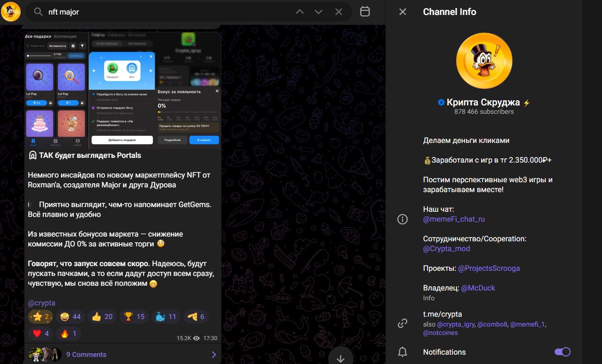
Task: Open @memeFi_chat_ru chat link
Action: pyautogui.click(x=454, y=219)
